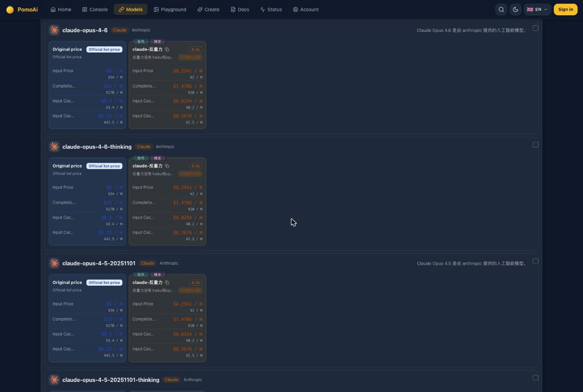Open the Console menu item
This screenshot has height=392, width=583.
[x=95, y=10]
